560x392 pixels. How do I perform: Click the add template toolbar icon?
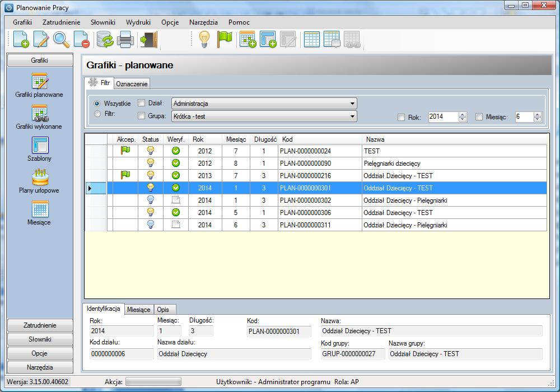[x=268, y=39]
